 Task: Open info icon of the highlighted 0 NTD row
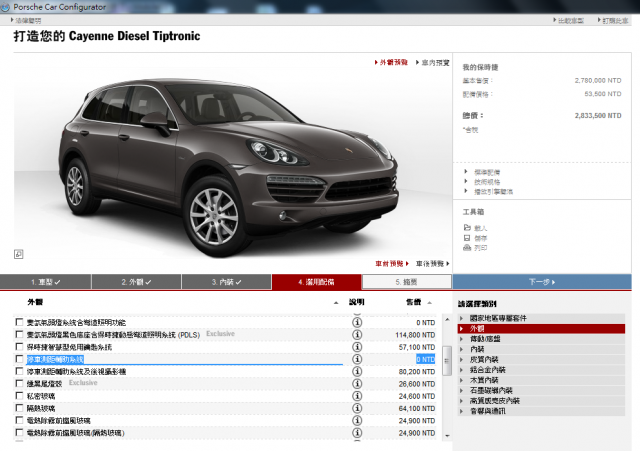coord(357,359)
